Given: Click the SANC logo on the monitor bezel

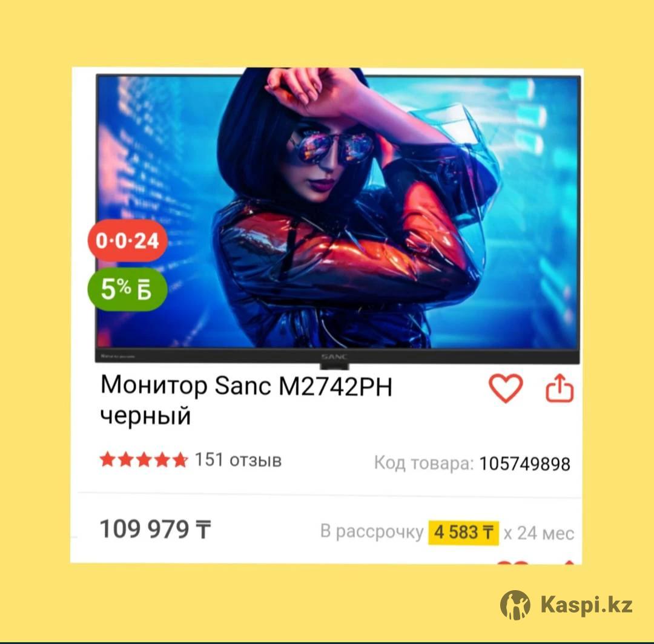Looking at the screenshot, I should (334, 357).
